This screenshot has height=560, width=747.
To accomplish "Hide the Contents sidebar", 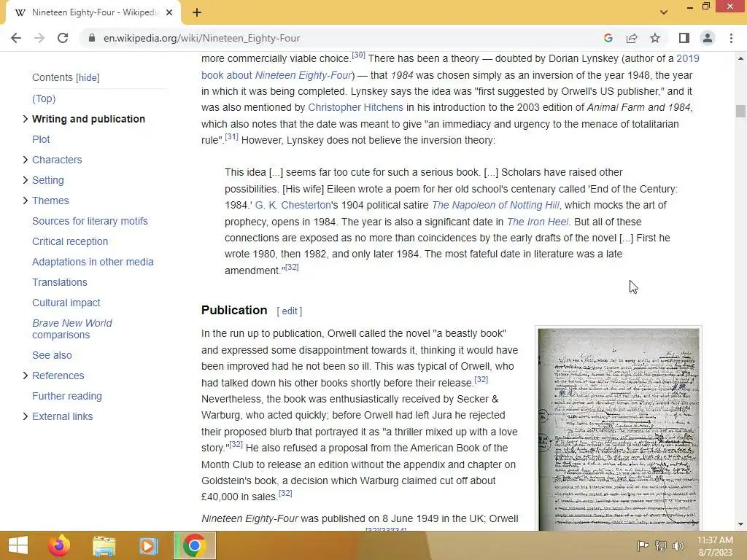I will pyautogui.click(x=88, y=77).
